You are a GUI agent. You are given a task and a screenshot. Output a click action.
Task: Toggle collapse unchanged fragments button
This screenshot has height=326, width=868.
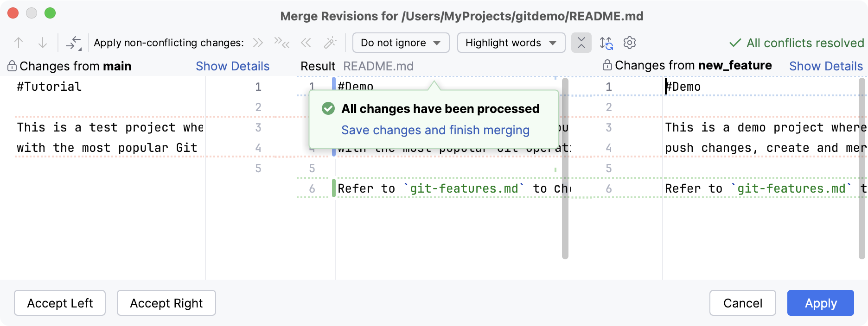coord(581,43)
